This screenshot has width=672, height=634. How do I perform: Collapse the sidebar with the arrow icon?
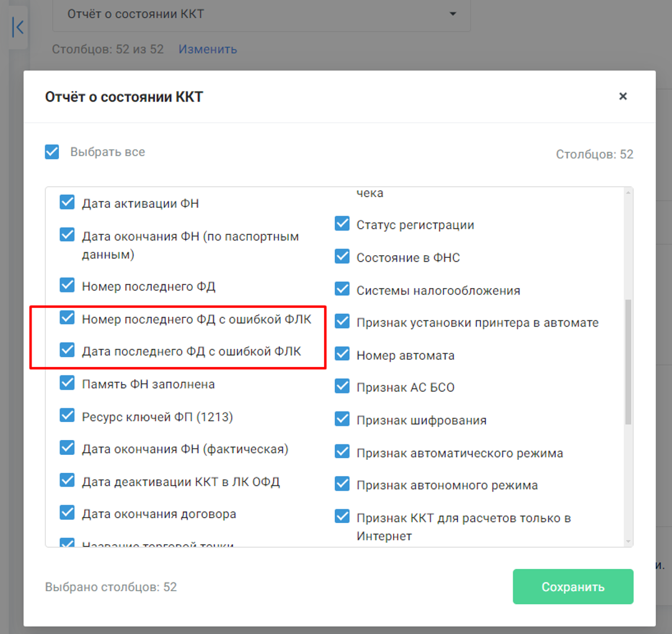(19, 27)
